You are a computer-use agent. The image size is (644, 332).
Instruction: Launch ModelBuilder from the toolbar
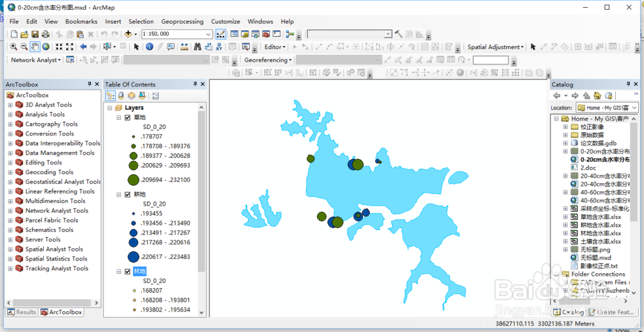point(290,34)
